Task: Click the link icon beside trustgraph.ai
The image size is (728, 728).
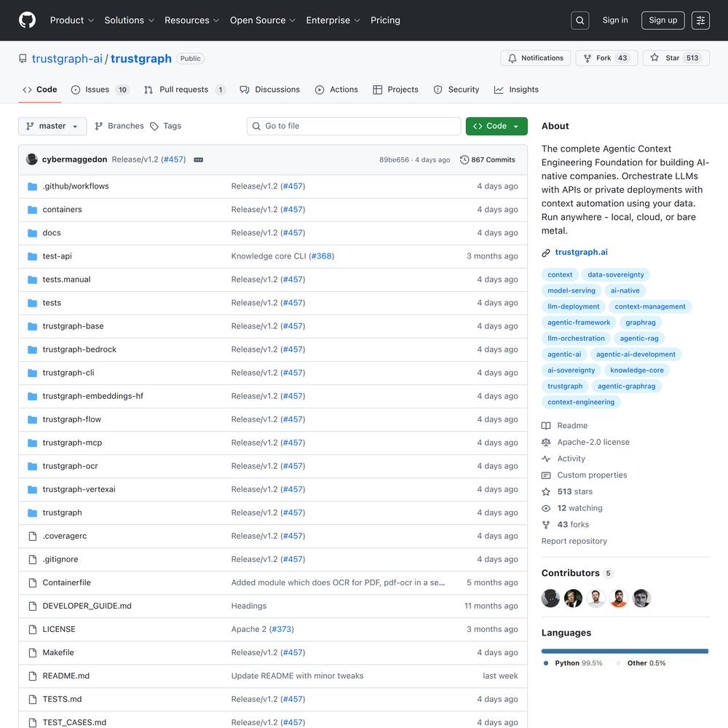Action: (x=546, y=253)
